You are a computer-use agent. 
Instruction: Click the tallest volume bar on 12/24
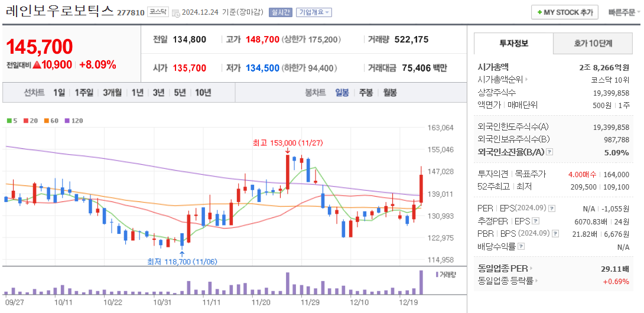(x=421, y=283)
